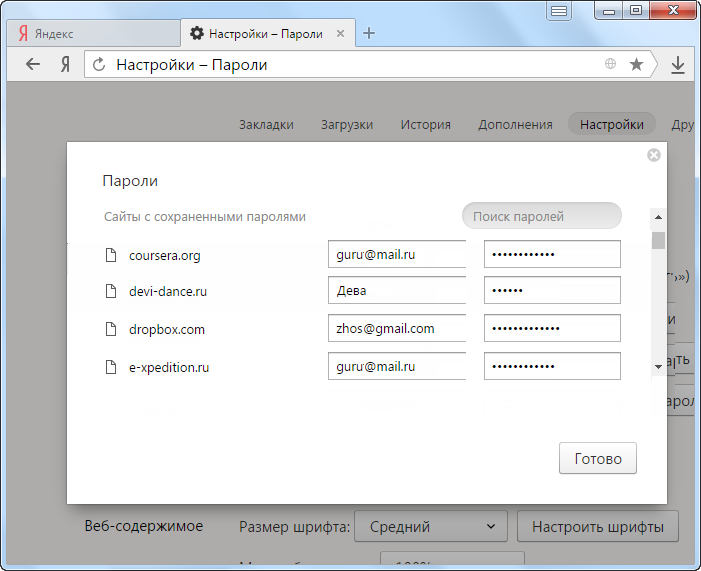Click the page icon next to dropbox.com
This screenshot has height=571, width=701.
(110, 329)
